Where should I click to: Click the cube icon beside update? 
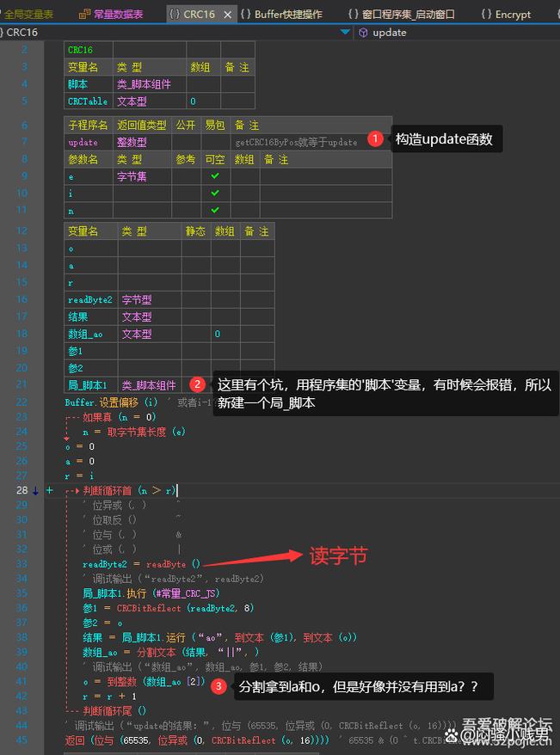363,33
